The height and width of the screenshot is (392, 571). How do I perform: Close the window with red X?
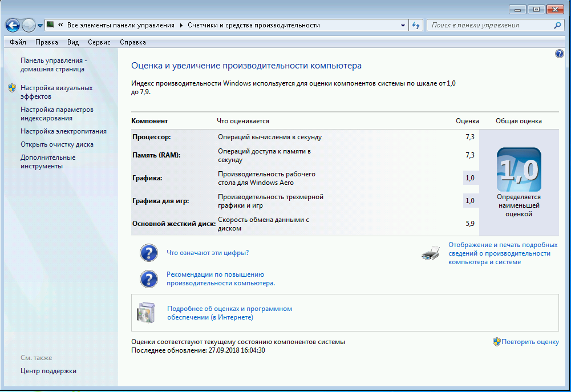[556, 10]
